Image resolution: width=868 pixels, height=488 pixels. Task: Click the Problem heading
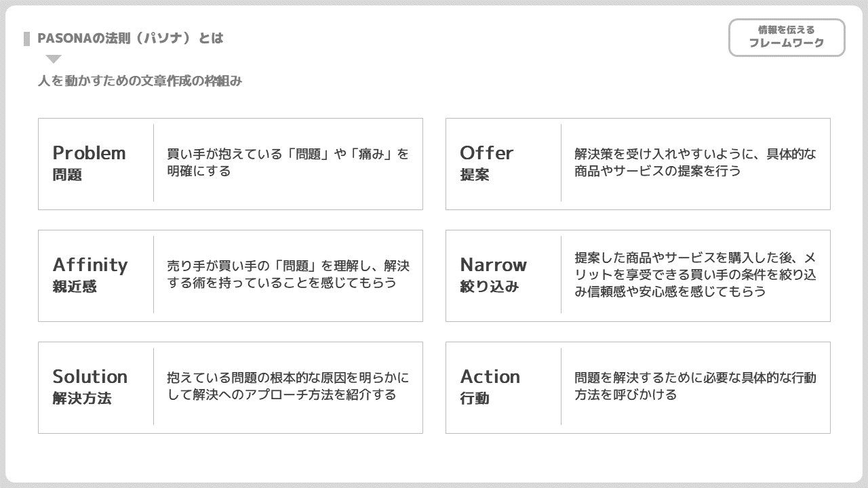89,152
